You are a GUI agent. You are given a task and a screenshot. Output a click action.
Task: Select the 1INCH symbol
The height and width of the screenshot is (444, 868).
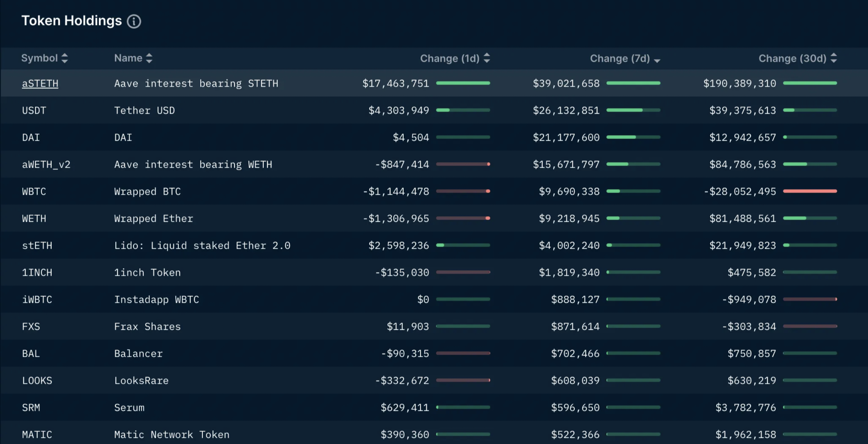[x=37, y=272]
